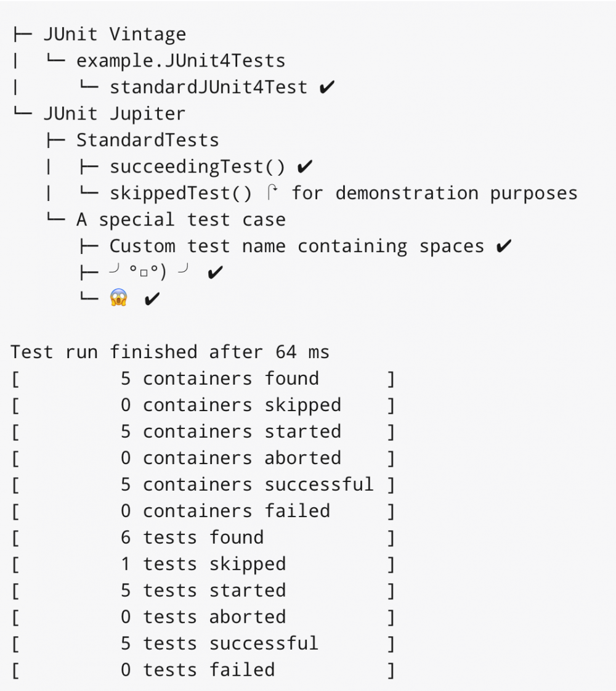
Task: Click the example.JUnit4Tests class node
Action: [180, 61]
